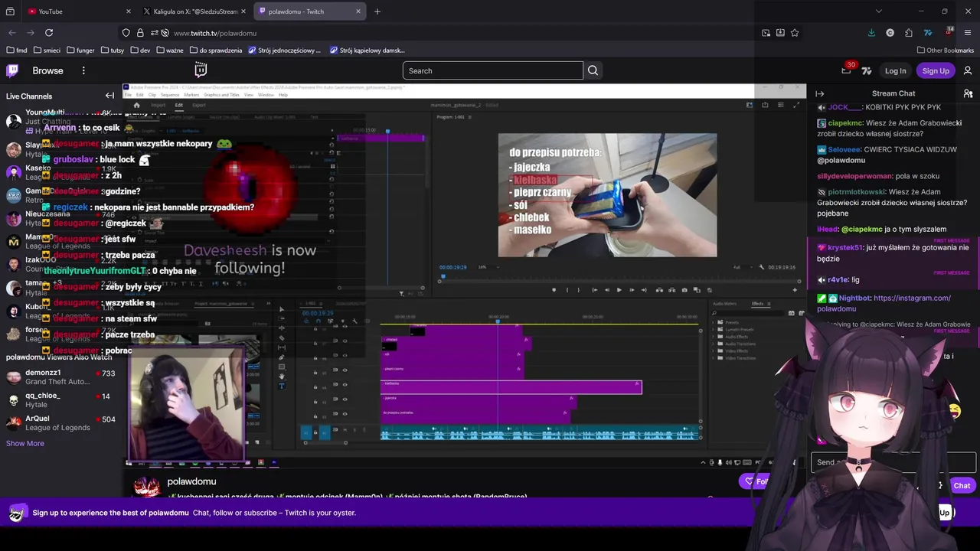Image resolution: width=980 pixels, height=551 pixels.
Task: Mute the audio track with M button
Action: tap(345, 430)
